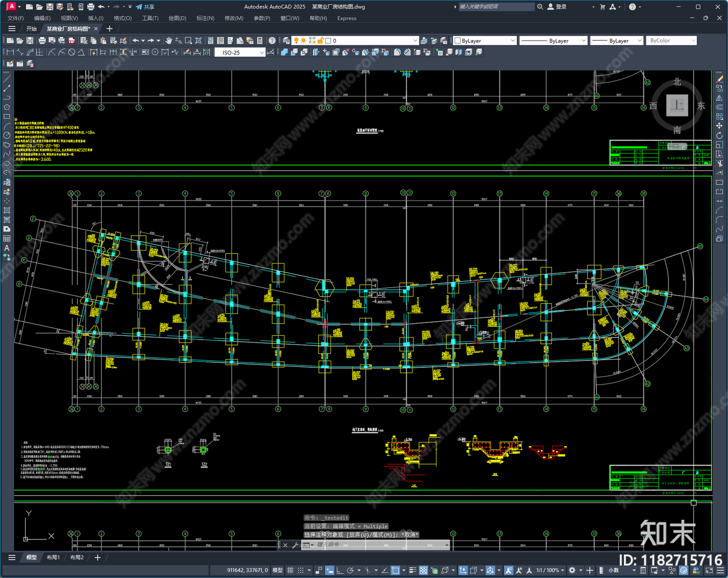Image resolution: width=728 pixels, height=578 pixels.
Task: Select the Diameter dimension tool
Action: pos(71,52)
